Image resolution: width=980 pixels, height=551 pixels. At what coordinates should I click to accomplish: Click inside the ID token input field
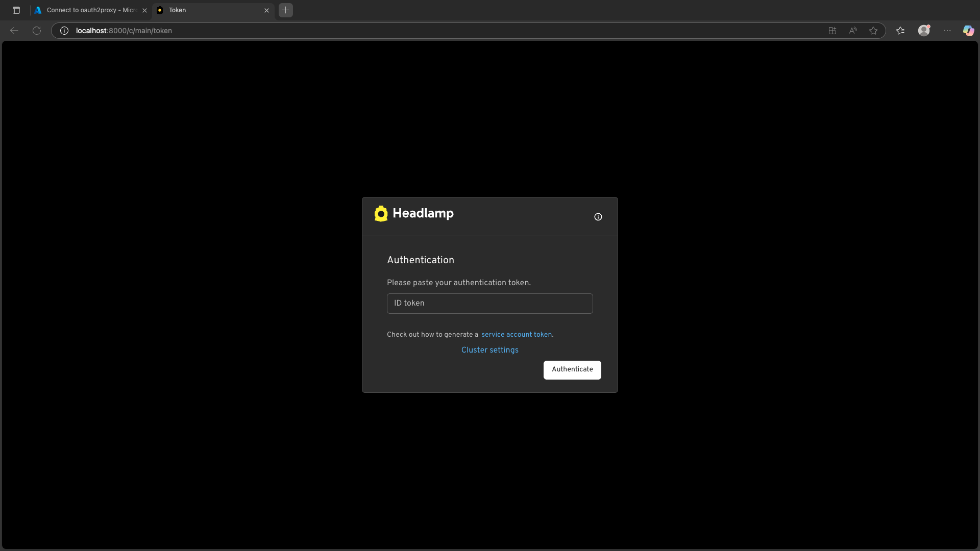pyautogui.click(x=489, y=303)
